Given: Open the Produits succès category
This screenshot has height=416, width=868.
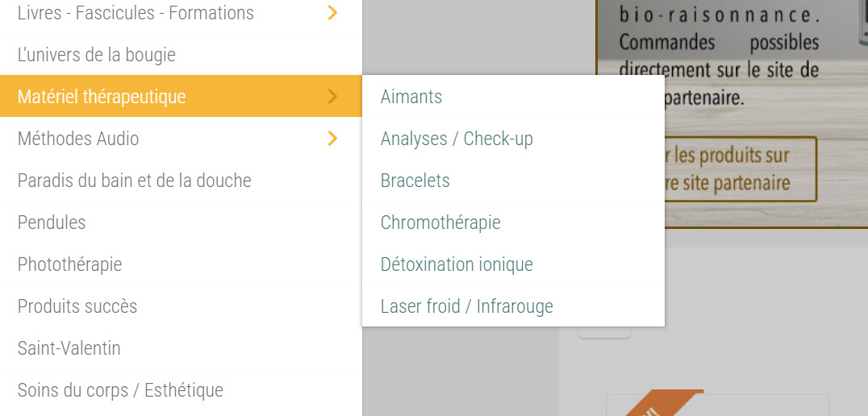Looking at the screenshot, I should pos(77,306).
